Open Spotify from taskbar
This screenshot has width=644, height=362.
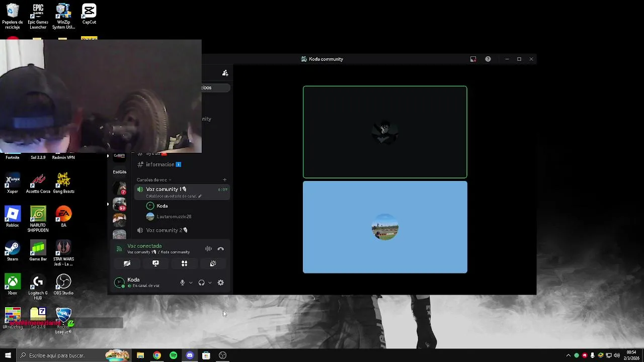173,355
